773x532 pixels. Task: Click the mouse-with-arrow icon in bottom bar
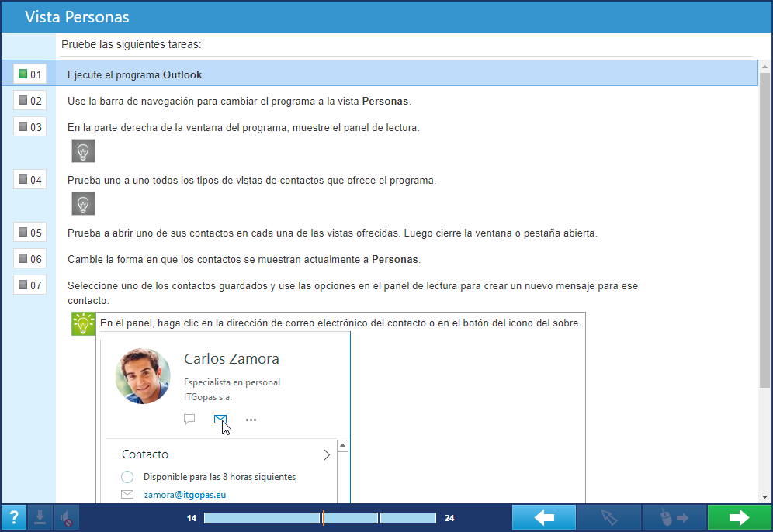(674, 518)
